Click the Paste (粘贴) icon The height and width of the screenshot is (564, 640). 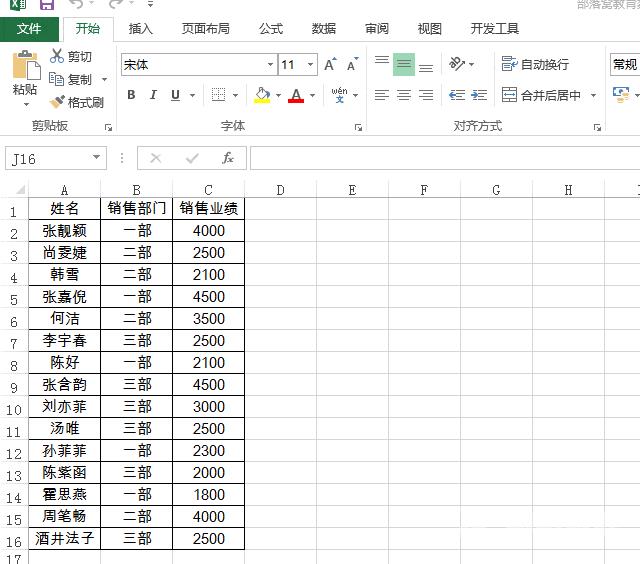[x=25, y=68]
